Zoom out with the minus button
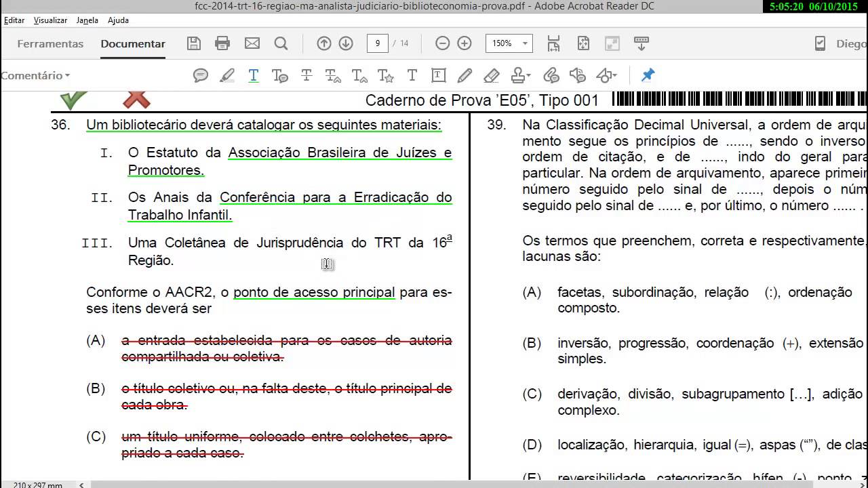868x488 pixels. click(443, 43)
